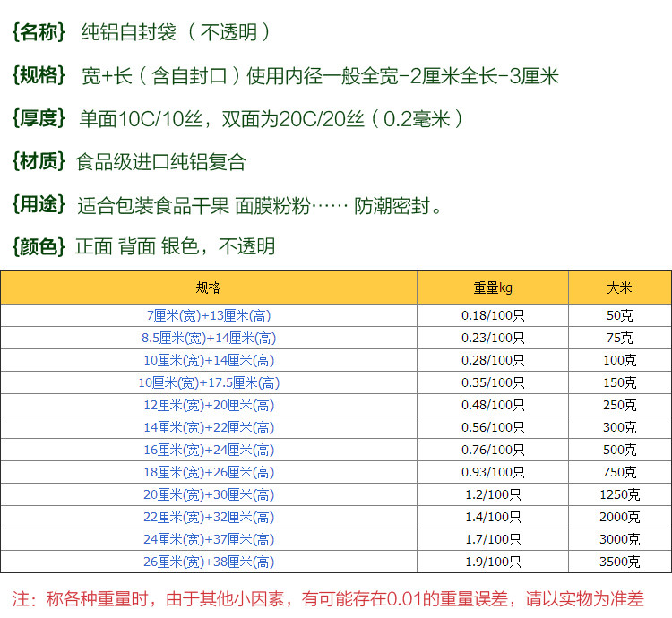Click the 300克 rice capacity cell
This screenshot has height=618, width=672.
620,427
